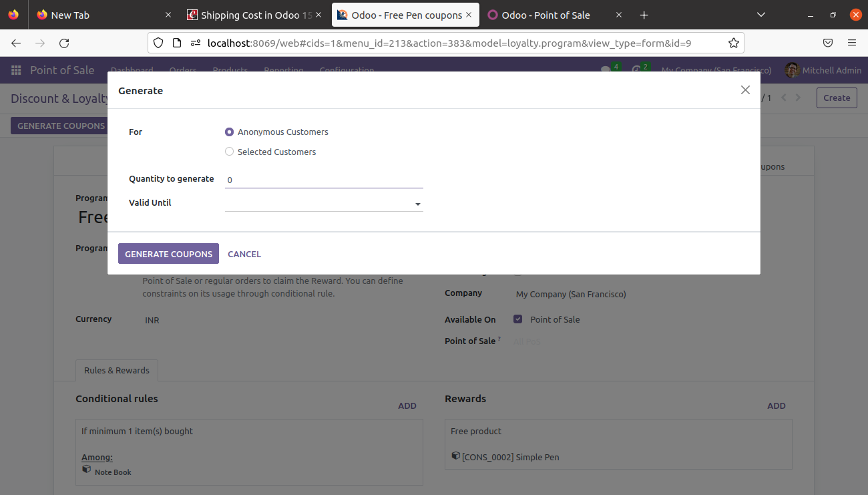Click ADD under Rewards
The image size is (868, 495).
pyautogui.click(x=777, y=405)
